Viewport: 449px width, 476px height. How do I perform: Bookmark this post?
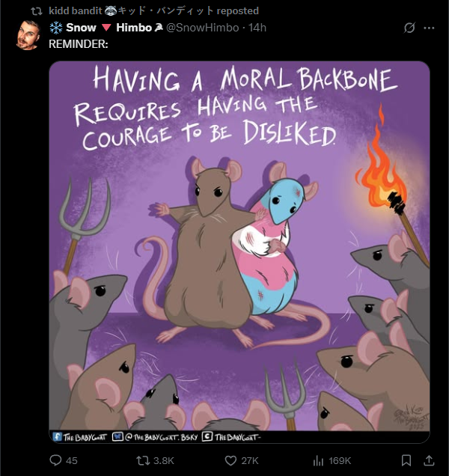[406, 460]
